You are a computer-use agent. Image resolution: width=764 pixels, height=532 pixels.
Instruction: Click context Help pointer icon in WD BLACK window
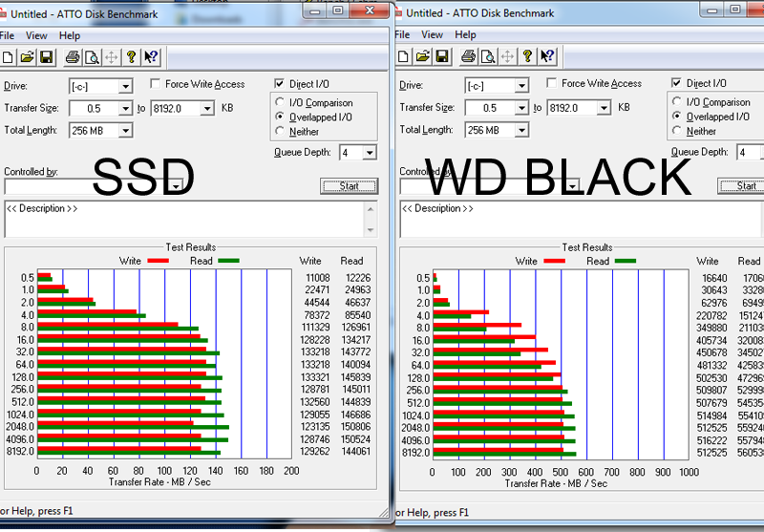click(547, 56)
